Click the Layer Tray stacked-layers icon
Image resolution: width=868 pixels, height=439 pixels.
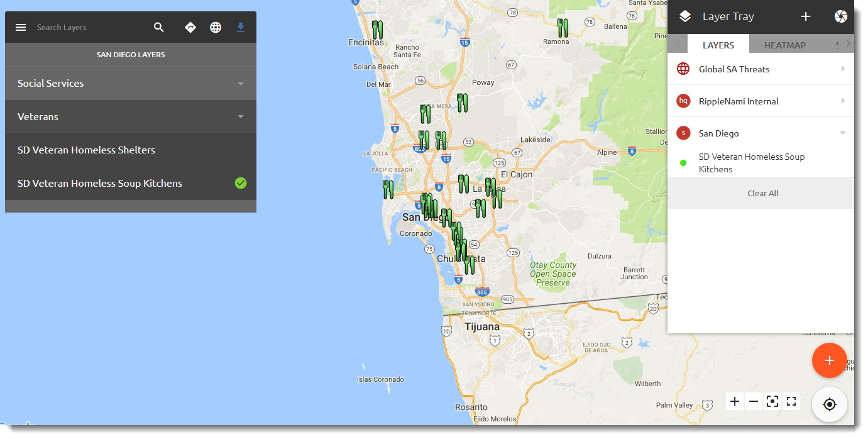point(683,16)
